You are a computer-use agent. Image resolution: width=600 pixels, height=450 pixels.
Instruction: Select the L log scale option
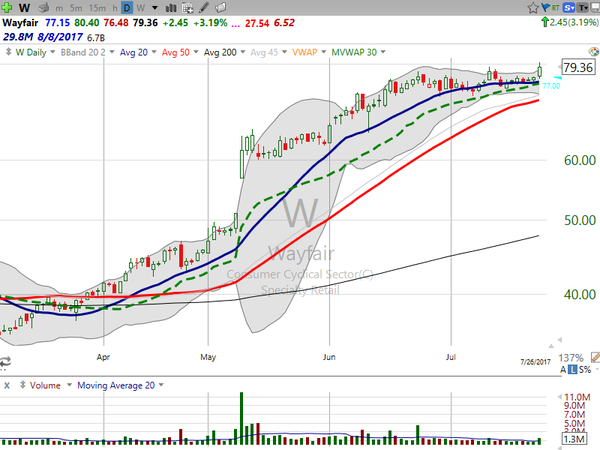[572, 370]
